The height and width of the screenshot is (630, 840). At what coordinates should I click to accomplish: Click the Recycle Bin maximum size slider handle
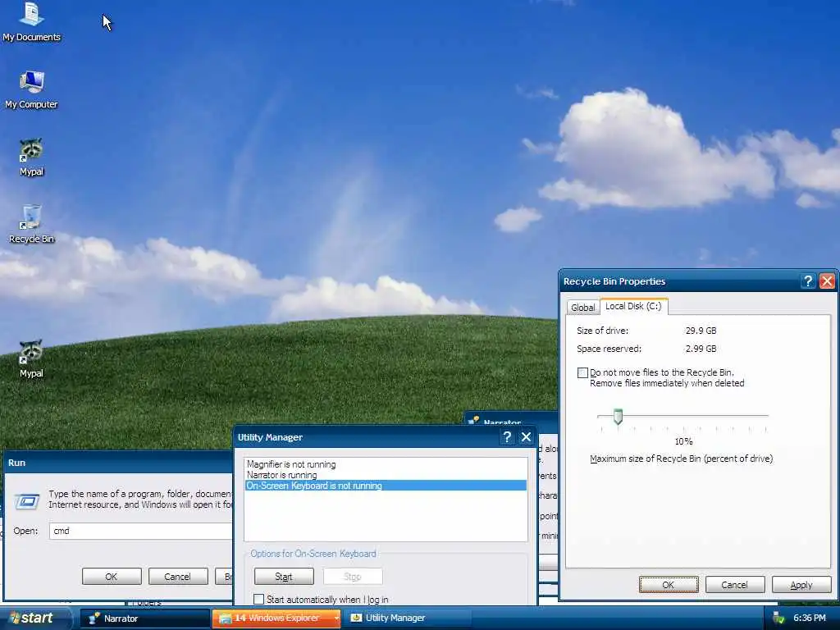[x=618, y=417]
